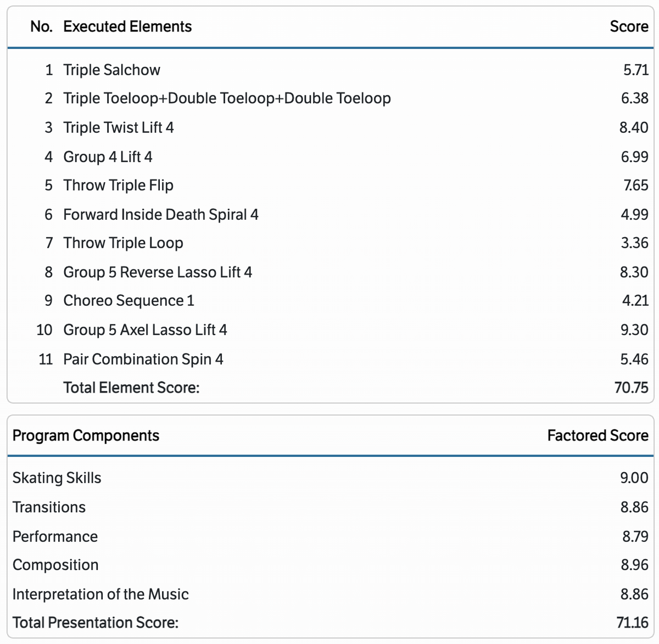The image size is (659, 644).
Task: Select the Skating Skills component row
Action: pyautogui.click(x=330, y=478)
